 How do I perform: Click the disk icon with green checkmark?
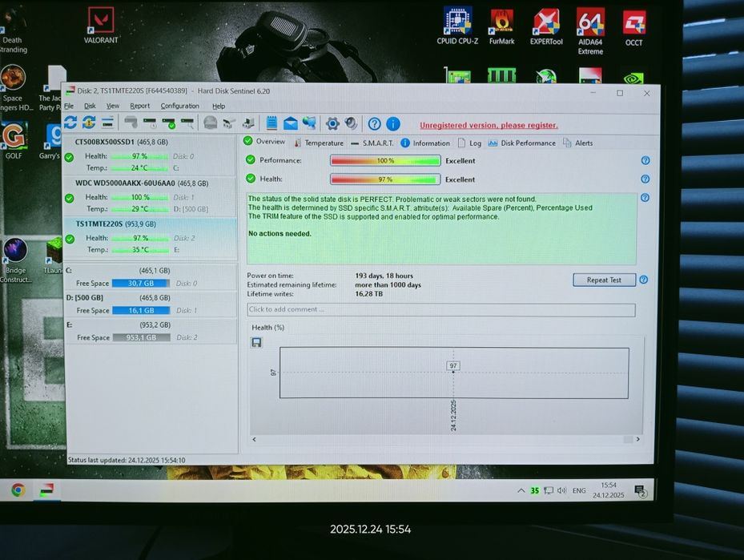tap(169, 123)
